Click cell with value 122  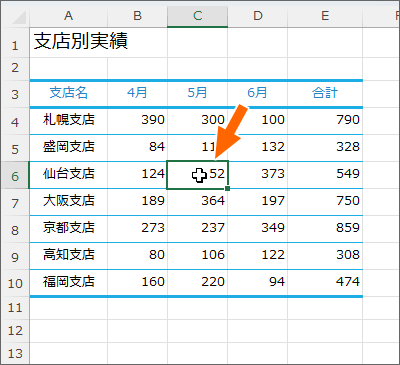pos(258,256)
